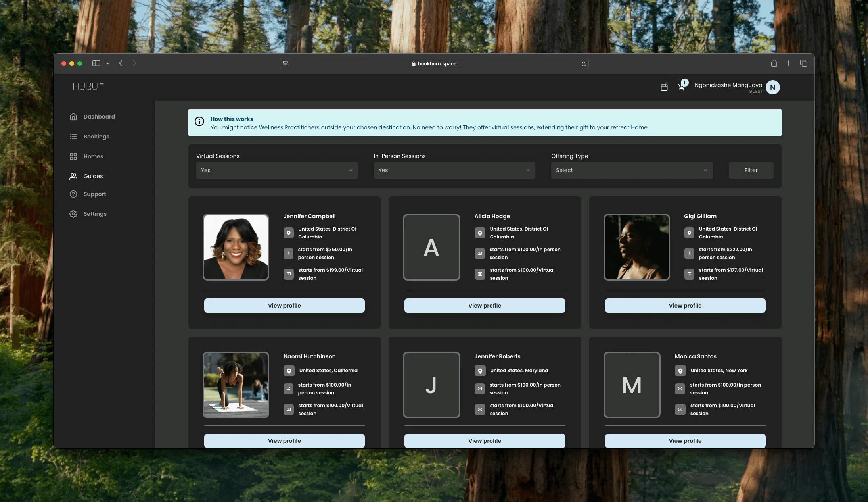
Task: Click the Filter button
Action: [x=751, y=170]
